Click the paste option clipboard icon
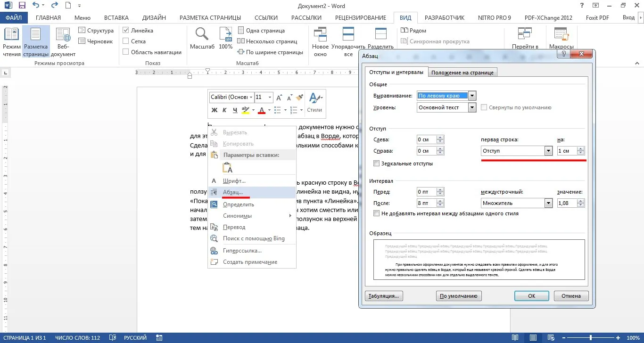The width and height of the screenshot is (644, 343). (228, 167)
